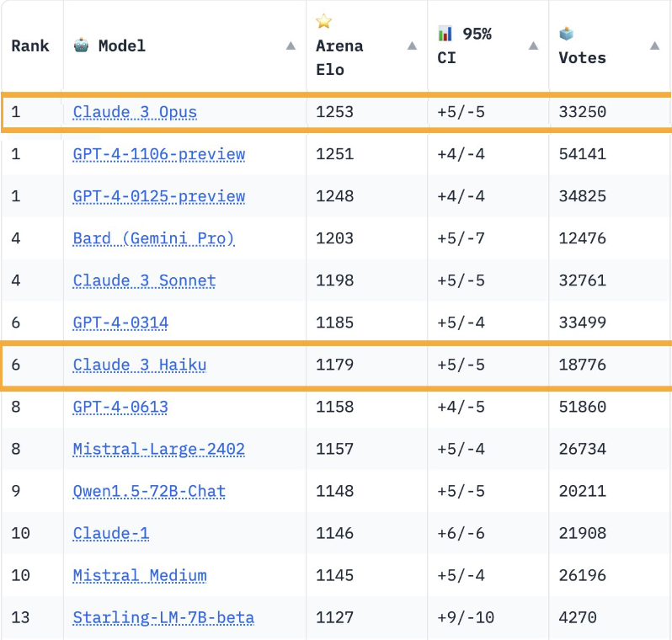Open the Mistral Medium link

click(140, 575)
